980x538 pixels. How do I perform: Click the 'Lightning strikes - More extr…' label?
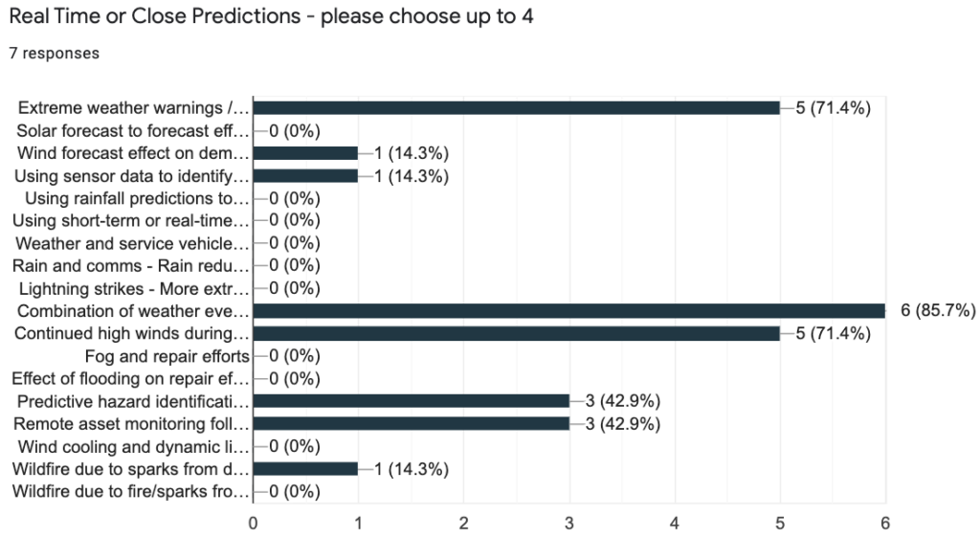[x=134, y=289]
